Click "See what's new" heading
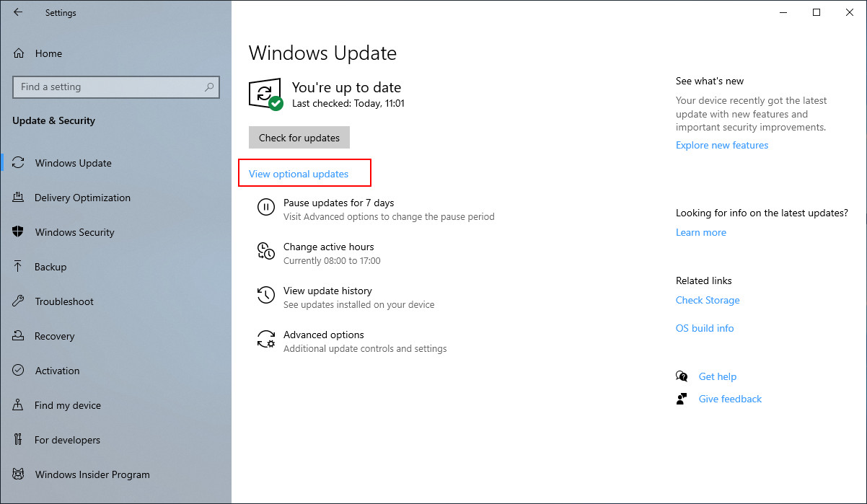The image size is (867, 504). point(710,81)
